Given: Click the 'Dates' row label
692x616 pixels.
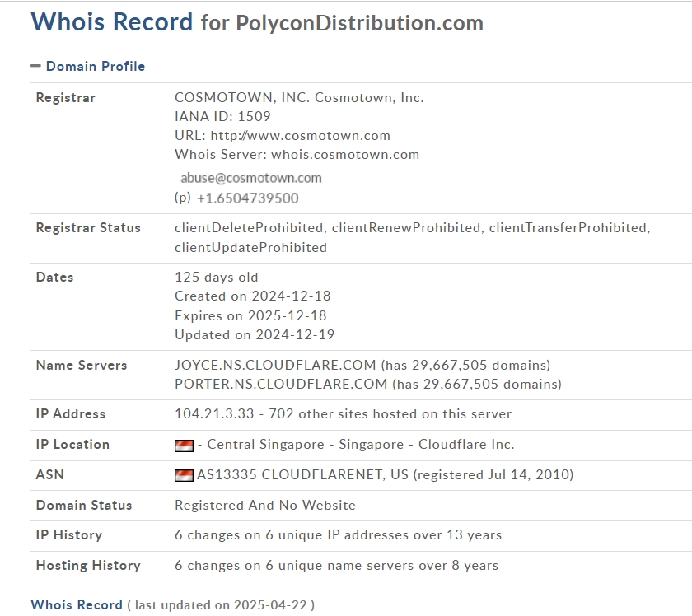Looking at the screenshot, I should pyautogui.click(x=54, y=277).
